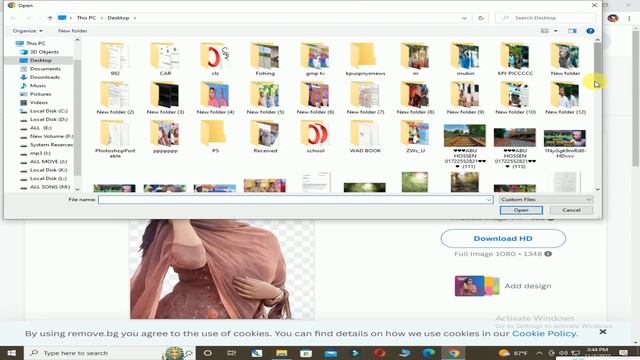Open the MY PICCCCC folder
Image resolution: width=640 pixels, height=360 pixels.
point(515,59)
